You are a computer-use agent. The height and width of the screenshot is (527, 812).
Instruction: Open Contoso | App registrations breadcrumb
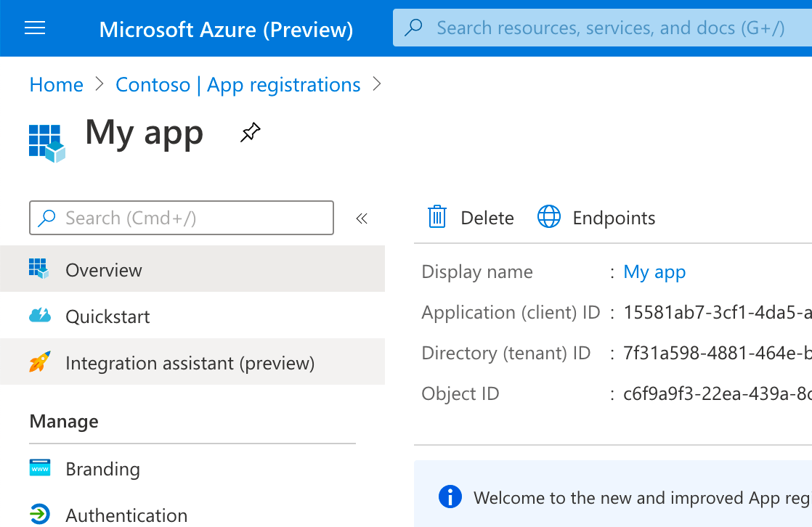click(237, 84)
